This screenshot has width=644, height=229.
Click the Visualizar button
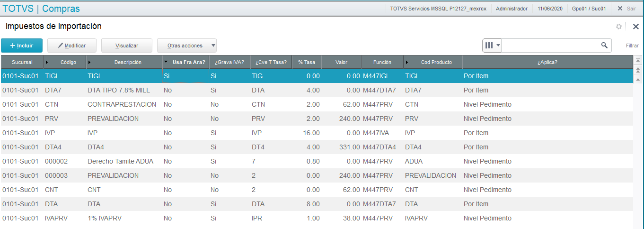tap(126, 46)
